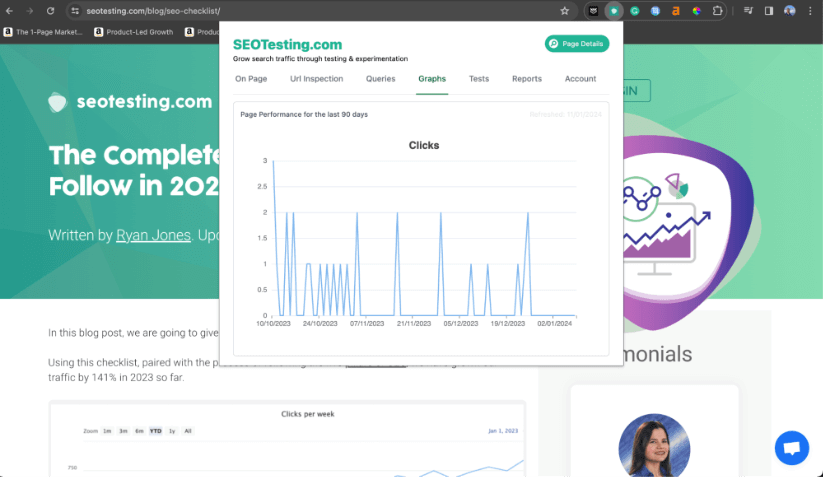Viewport: 823px width, 477px height.
Task: Click the 10/10/2023 peak on clicks graph
Action: pos(273,161)
